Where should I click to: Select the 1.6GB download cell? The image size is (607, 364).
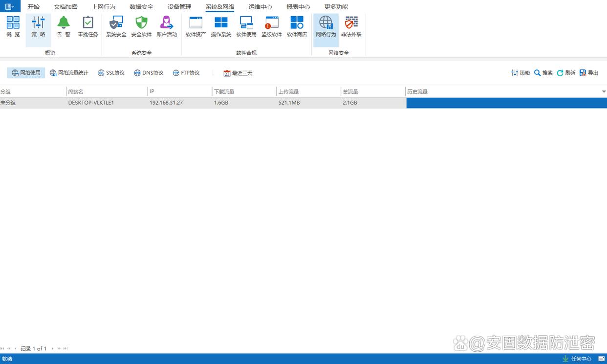pos(244,103)
